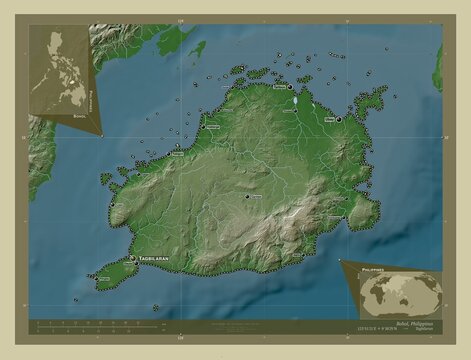Click the large Ubay marker on the northeast coast
This screenshot has height=360, width=471.
pyautogui.click(x=339, y=119)
